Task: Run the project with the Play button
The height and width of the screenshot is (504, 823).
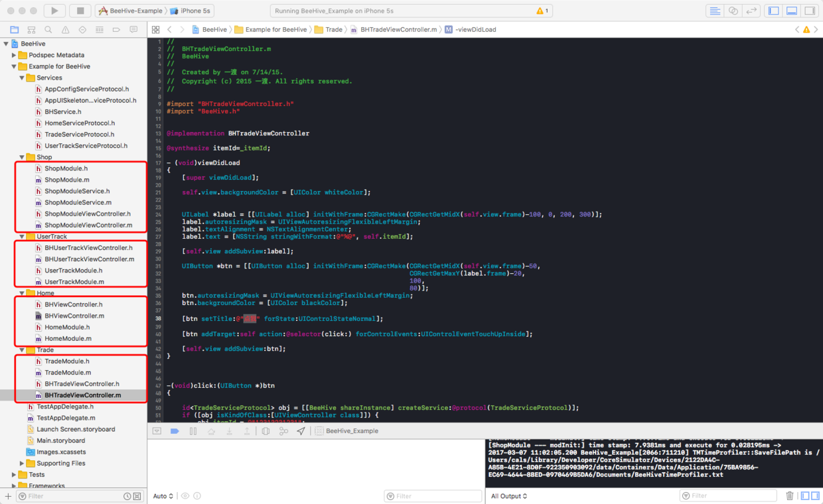Action: (x=54, y=11)
